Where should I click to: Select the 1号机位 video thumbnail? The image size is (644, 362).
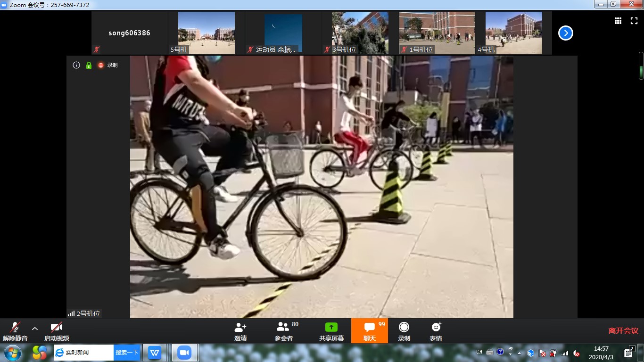tap(437, 33)
